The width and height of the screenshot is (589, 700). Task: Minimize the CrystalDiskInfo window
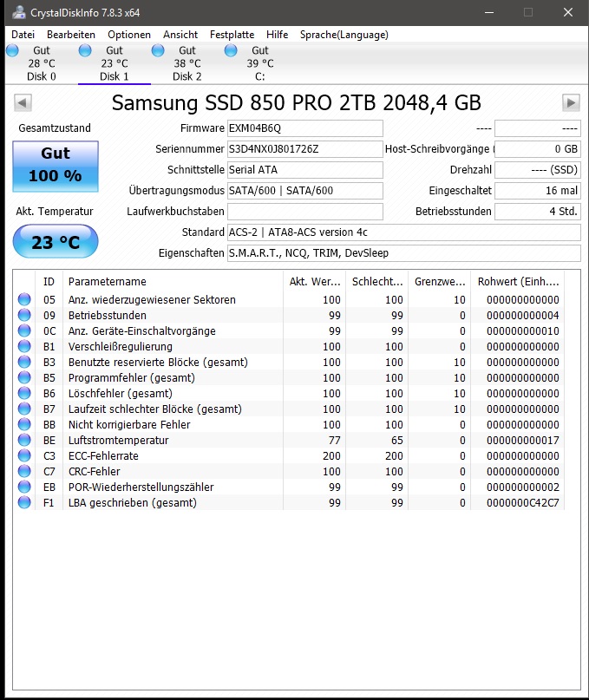pos(489,12)
